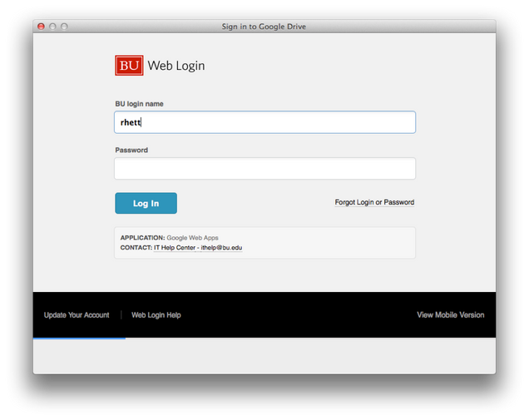Screen dimensions: 529x420
Task: Click the IT Help Center contact link
Action: [198, 248]
